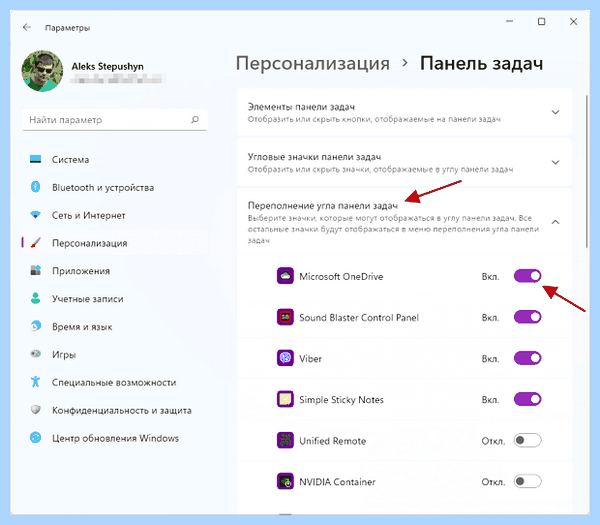Open Учетные записи category
The height and width of the screenshot is (525, 600).
point(115,298)
